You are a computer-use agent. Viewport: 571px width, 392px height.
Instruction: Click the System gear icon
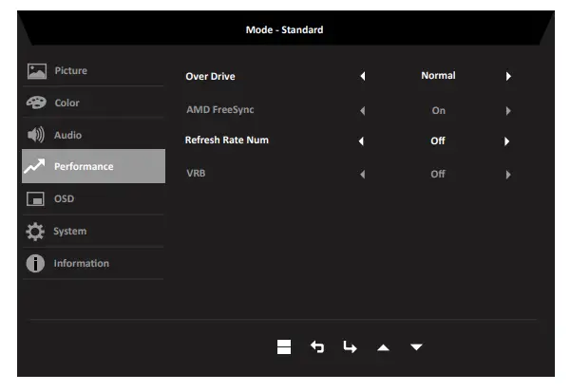35,232
